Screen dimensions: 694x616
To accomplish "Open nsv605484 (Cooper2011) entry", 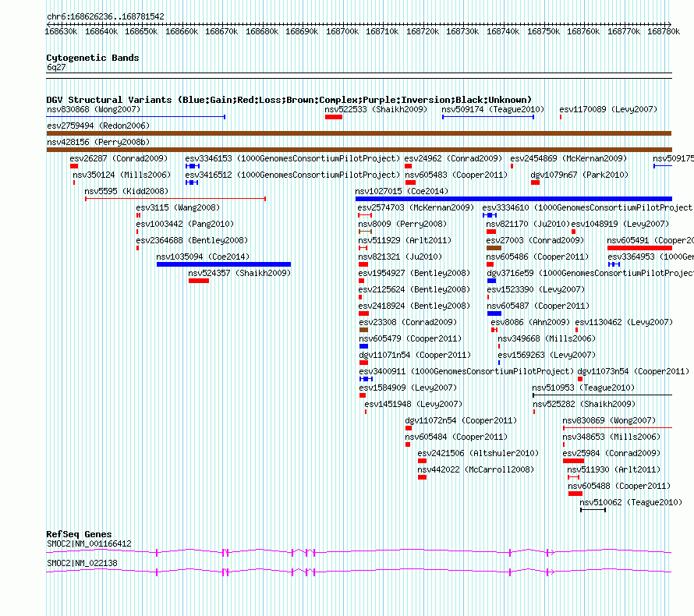I will tap(456, 437).
